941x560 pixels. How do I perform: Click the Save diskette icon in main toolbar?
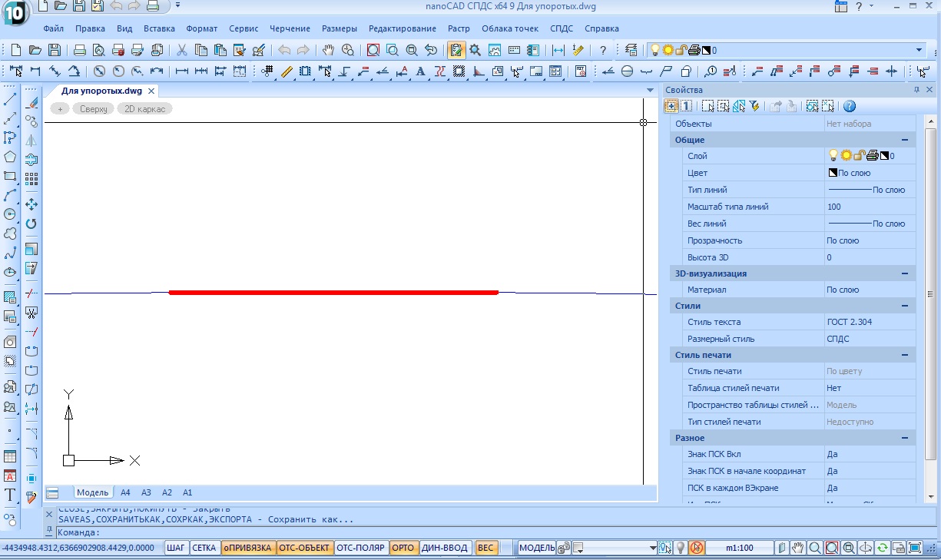[55, 50]
